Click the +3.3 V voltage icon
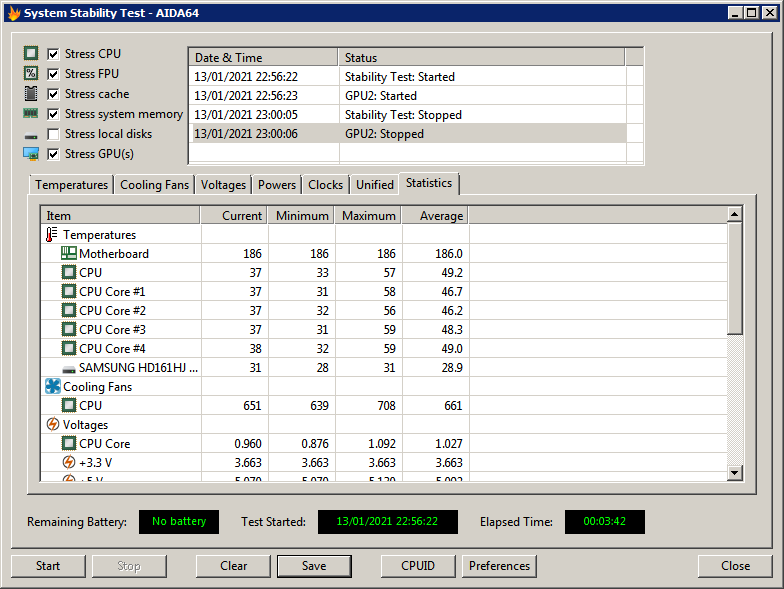Screen dimensions: 784x589 69,462
